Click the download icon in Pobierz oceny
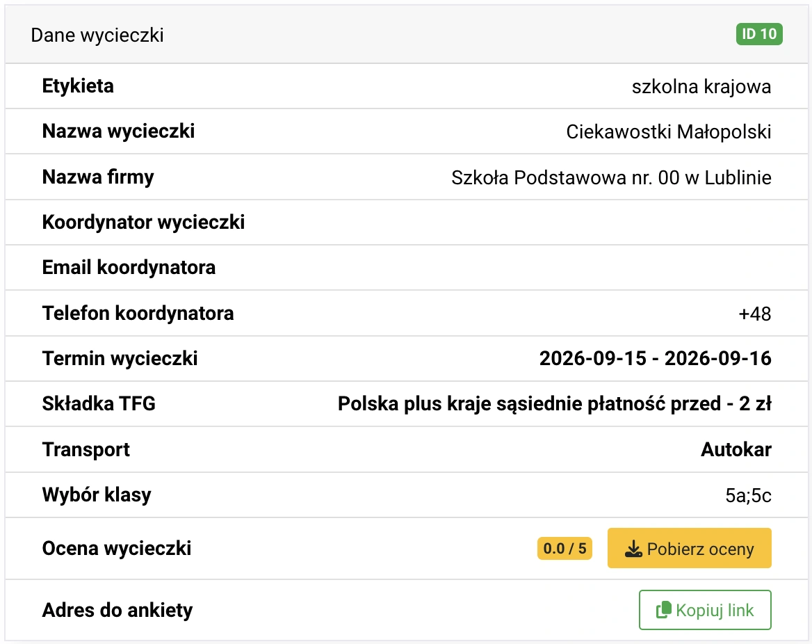 coord(633,549)
